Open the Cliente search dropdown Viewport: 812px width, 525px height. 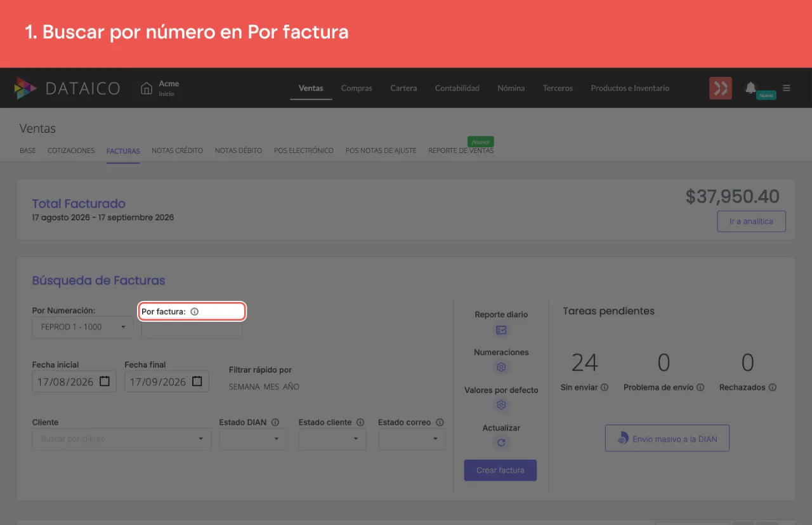click(x=122, y=439)
